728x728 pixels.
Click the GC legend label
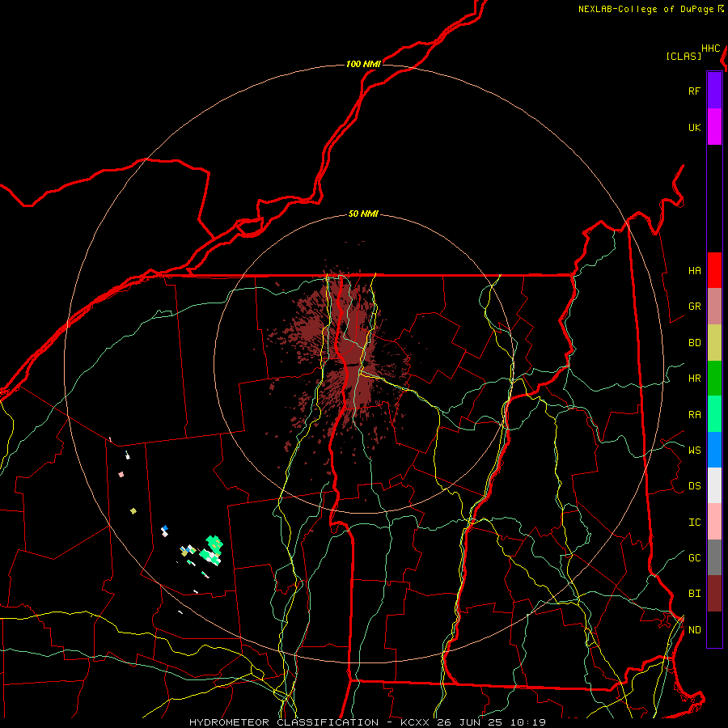(694, 557)
